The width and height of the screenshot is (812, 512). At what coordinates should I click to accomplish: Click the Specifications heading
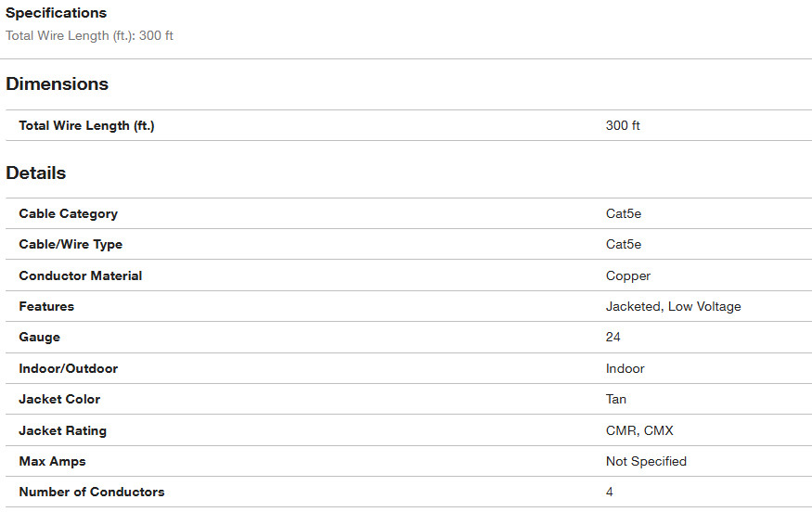[x=56, y=13]
